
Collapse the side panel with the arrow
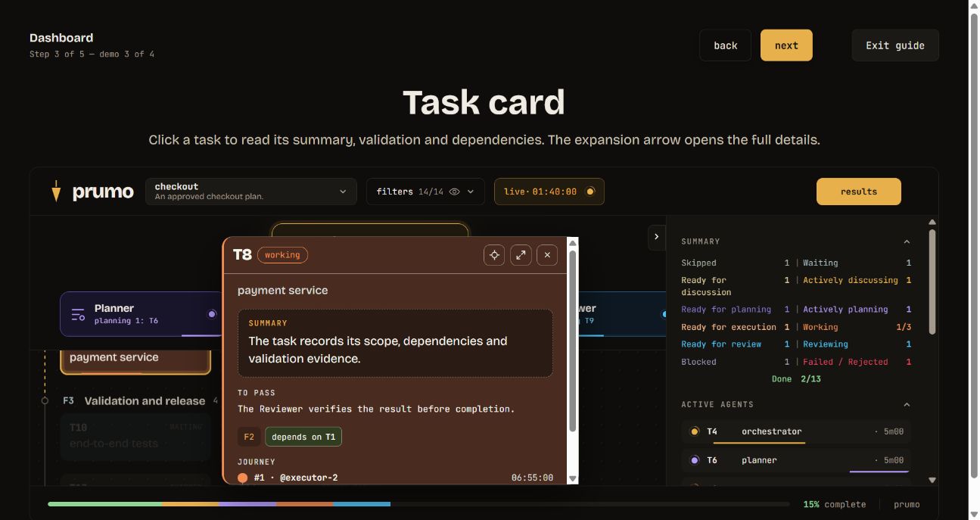coord(656,237)
